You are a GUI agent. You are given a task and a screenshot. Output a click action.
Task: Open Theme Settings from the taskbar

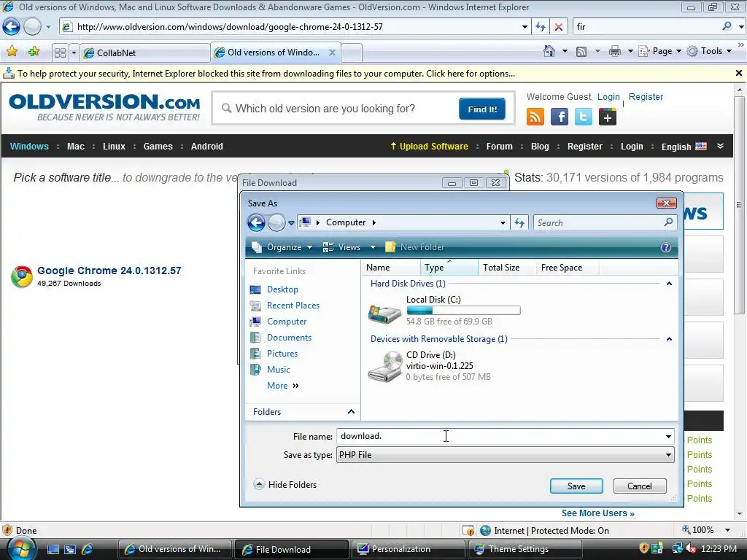point(525,549)
